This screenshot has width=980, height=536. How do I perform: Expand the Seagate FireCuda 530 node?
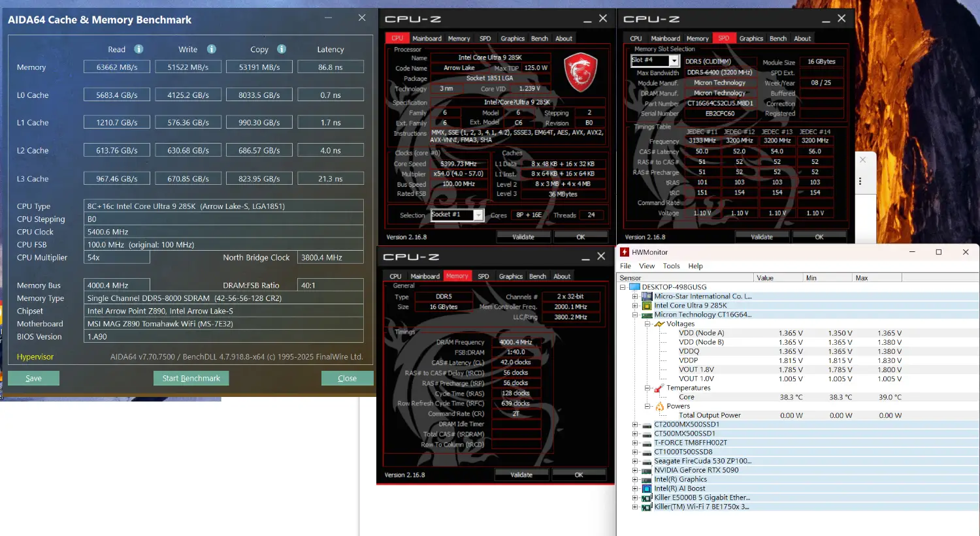(635, 461)
